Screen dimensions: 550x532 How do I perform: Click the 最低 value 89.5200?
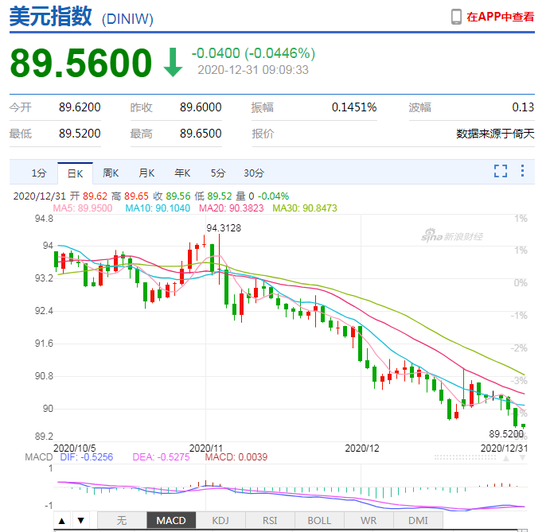click(x=80, y=133)
